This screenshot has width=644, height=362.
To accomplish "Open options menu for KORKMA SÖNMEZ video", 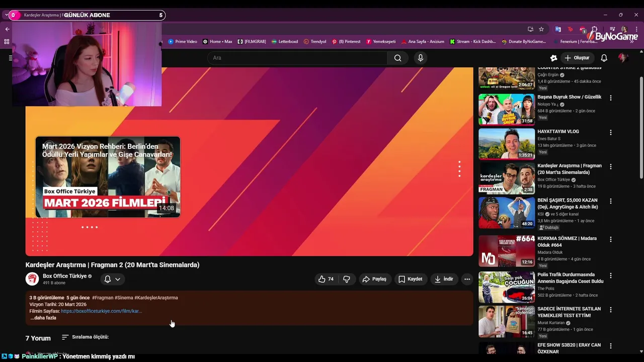I will [x=611, y=240].
